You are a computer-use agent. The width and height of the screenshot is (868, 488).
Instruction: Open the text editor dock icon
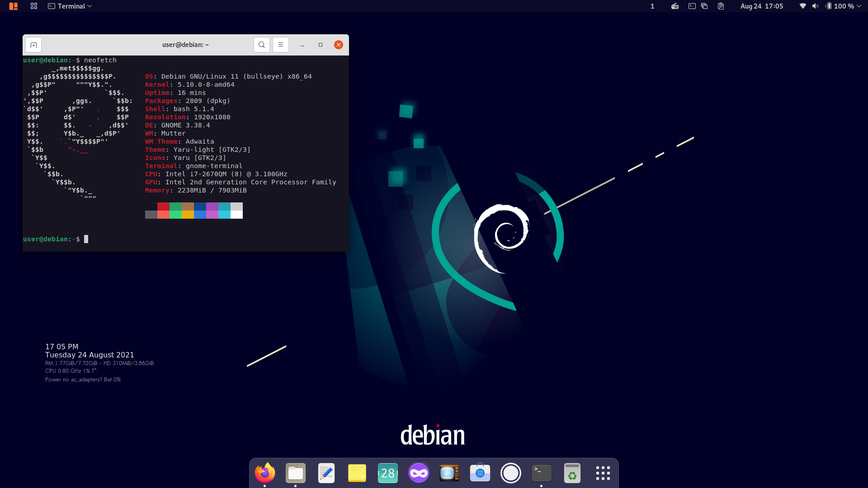[326, 473]
